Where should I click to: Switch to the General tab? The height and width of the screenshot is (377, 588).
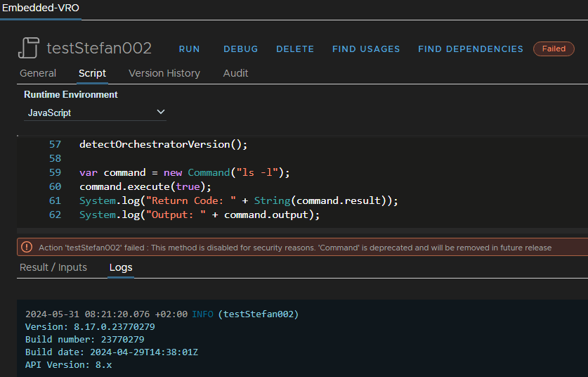pyautogui.click(x=38, y=73)
